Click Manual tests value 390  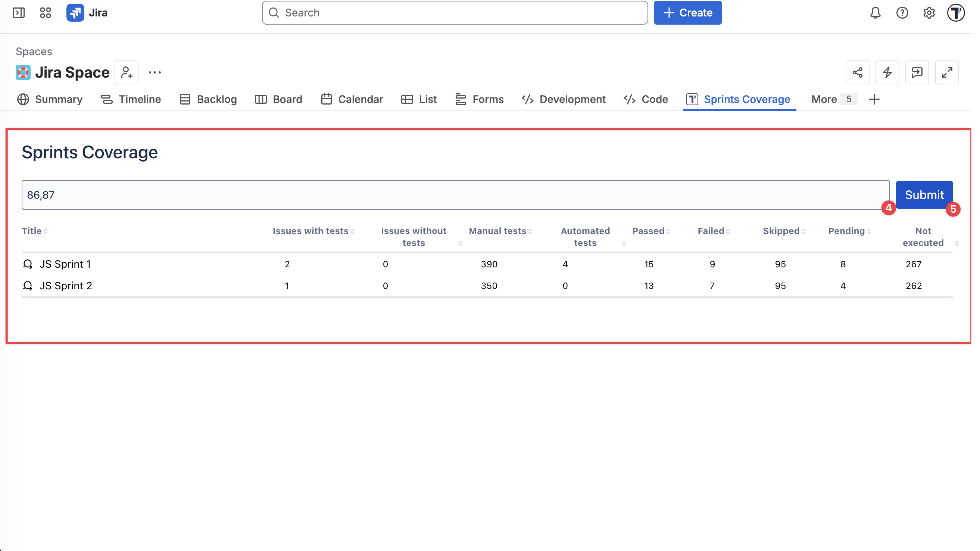tap(489, 264)
